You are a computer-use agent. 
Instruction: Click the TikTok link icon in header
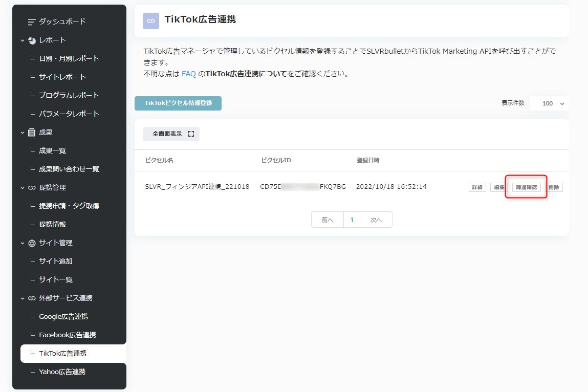[x=150, y=21]
